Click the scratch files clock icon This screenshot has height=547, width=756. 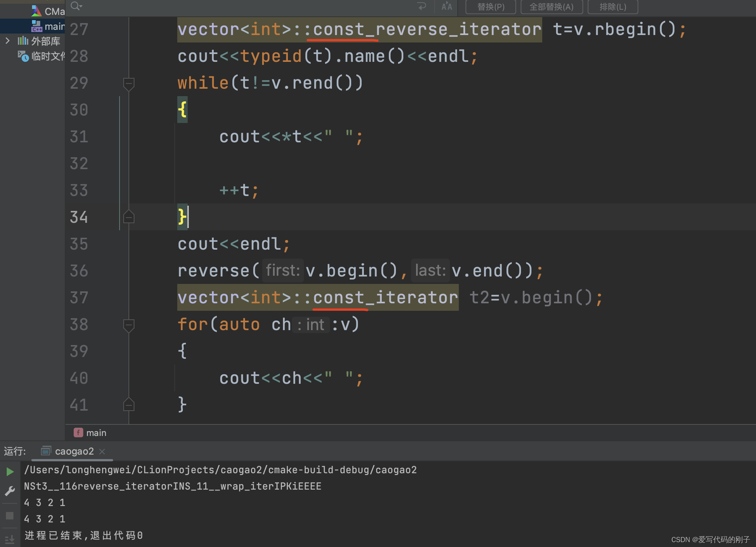(x=23, y=56)
